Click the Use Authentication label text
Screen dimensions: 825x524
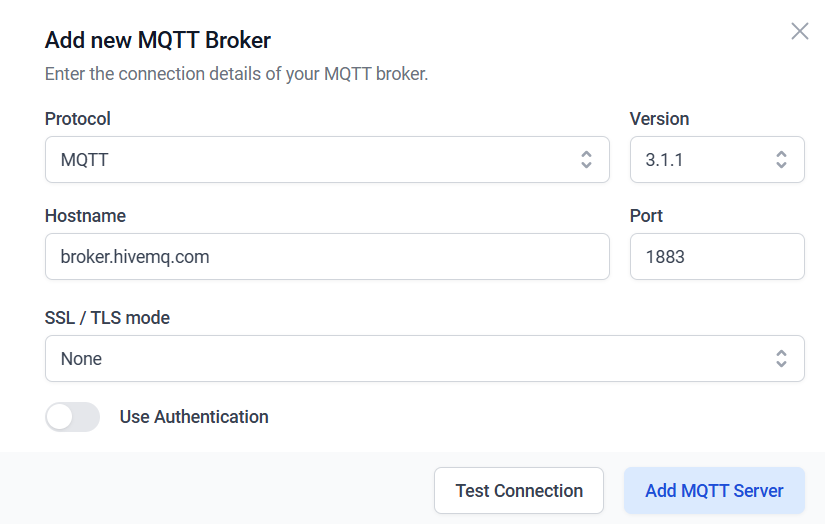click(194, 417)
